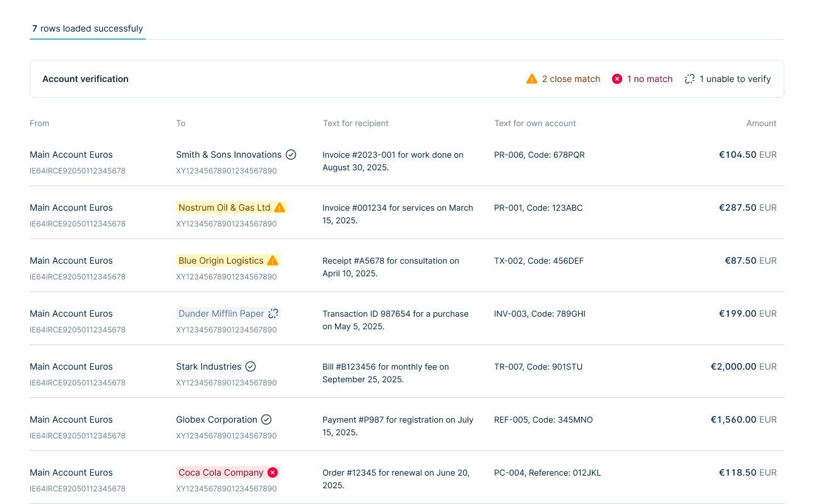Click the 'From' column header

[39, 123]
